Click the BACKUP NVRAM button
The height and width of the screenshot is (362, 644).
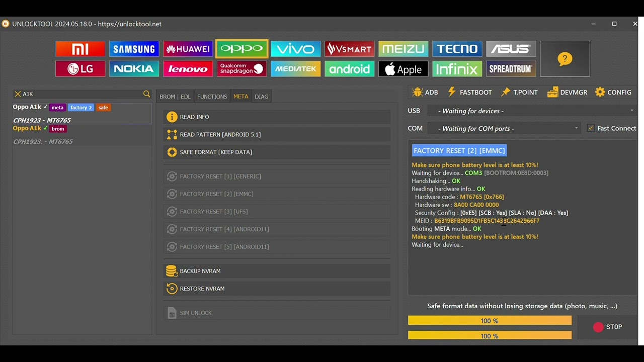[277, 271]
